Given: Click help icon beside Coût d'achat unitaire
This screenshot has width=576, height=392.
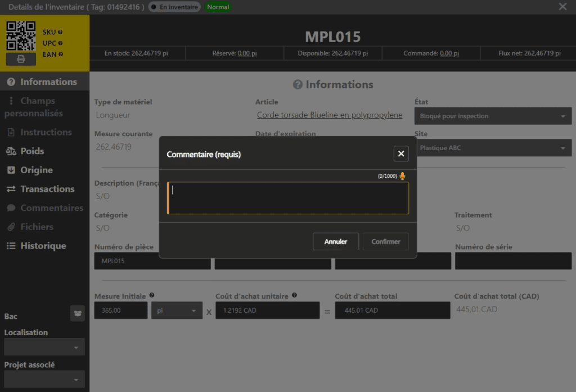Looking at the screenshot, I should 295,295.
